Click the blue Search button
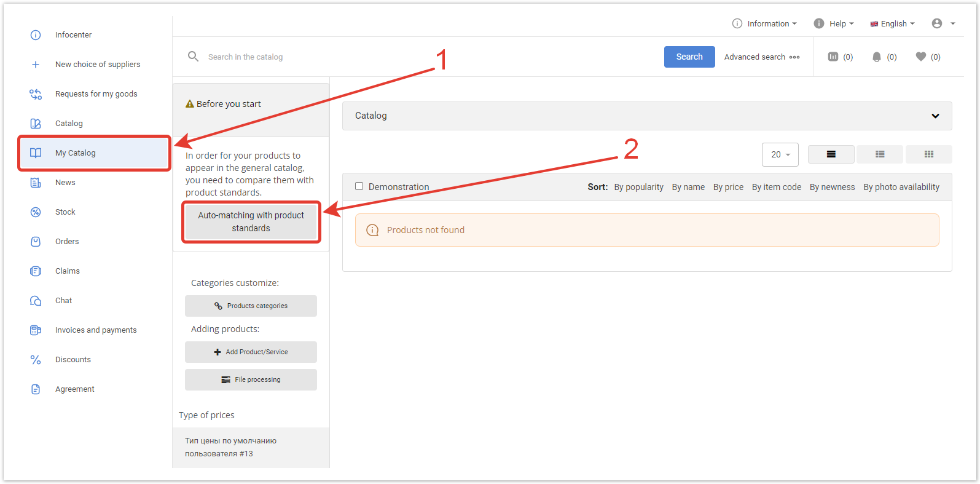 [x=689, y=57]
